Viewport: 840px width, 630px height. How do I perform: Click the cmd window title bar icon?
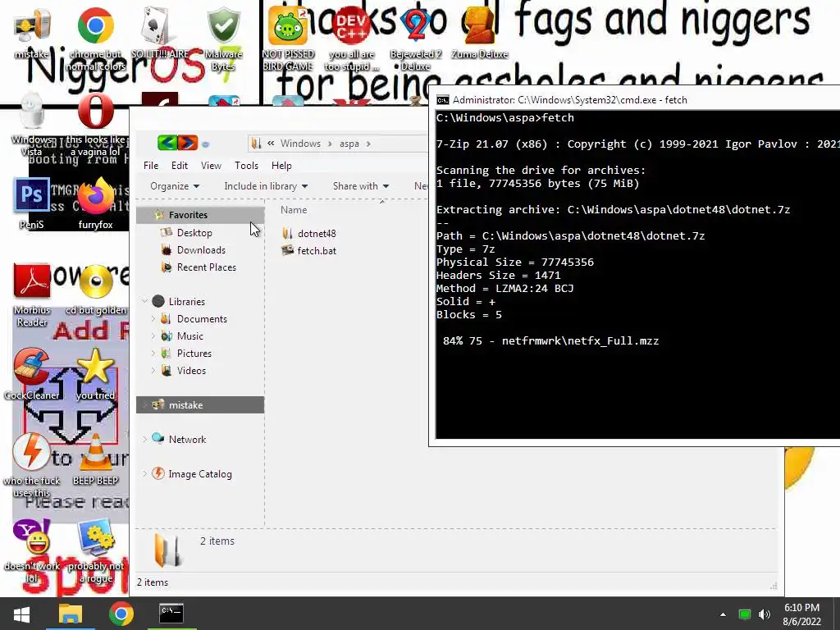click(442, 100)
